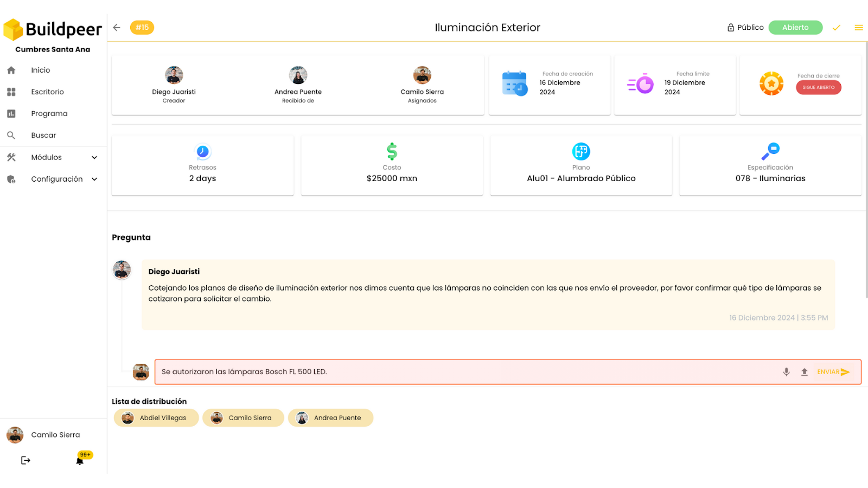Click the vertical scrollbar on the right
This screenshot has width=868, height=488.
(866, 170)
